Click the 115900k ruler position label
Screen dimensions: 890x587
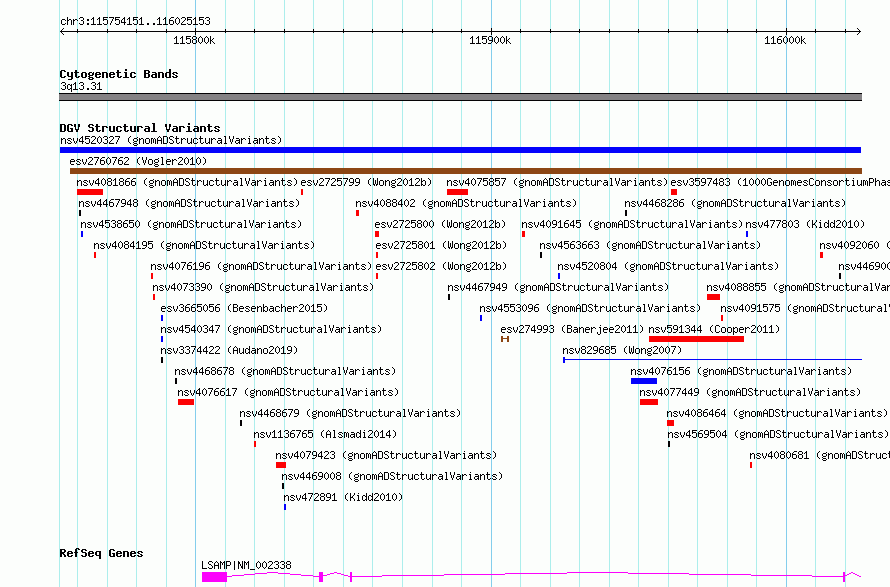490,40
